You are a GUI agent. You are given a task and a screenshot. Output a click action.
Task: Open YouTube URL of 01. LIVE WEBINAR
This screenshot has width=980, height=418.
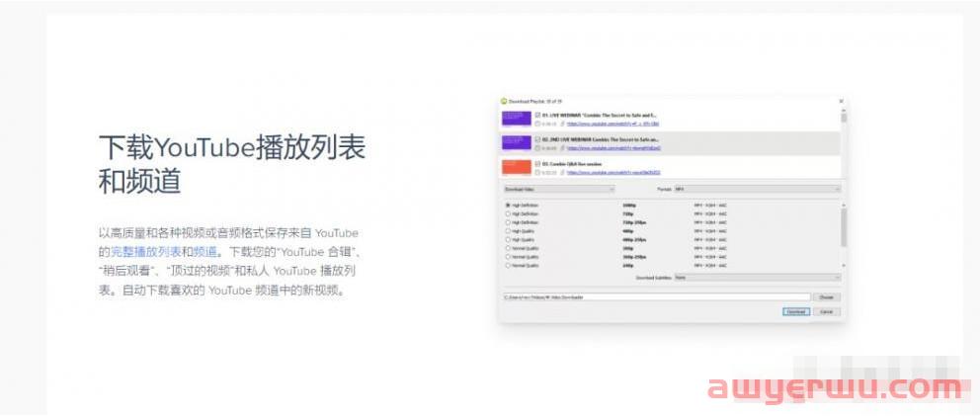coord(612,124)
